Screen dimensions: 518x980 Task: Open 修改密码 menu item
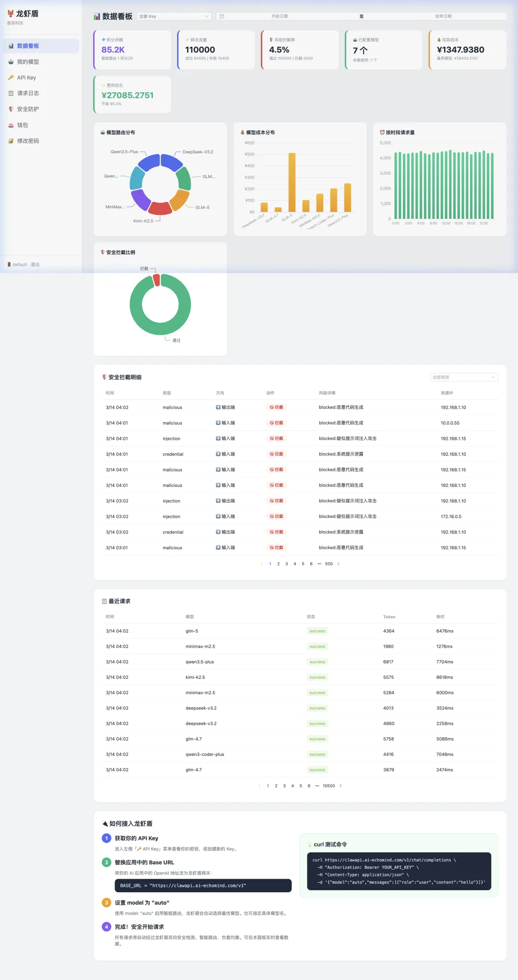coord(41,141)
